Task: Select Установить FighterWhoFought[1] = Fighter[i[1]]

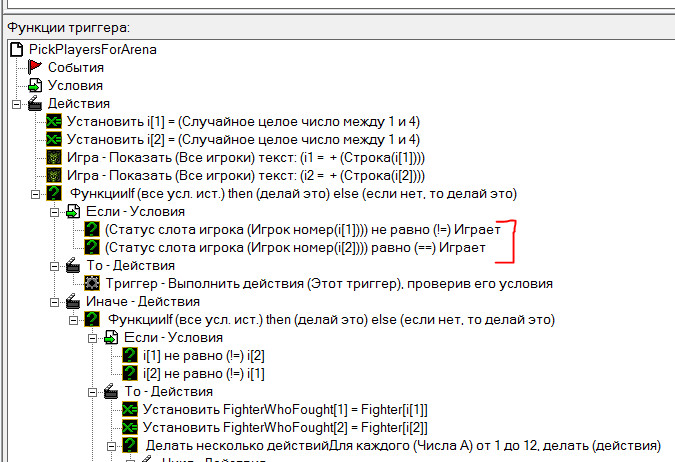Action: (x=285, y=409)
